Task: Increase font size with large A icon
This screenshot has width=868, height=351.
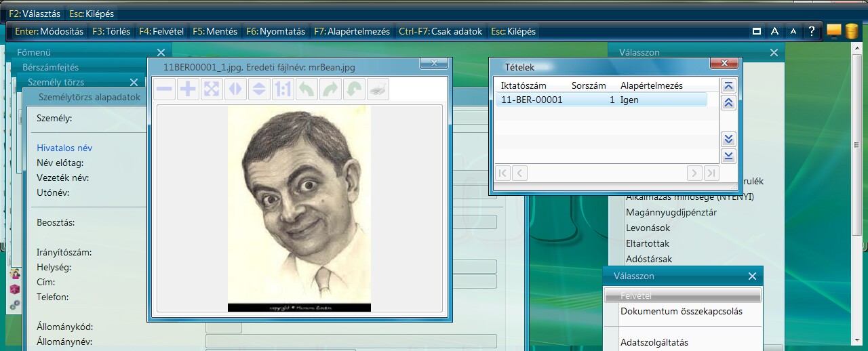Action: [x=774, y=32]
